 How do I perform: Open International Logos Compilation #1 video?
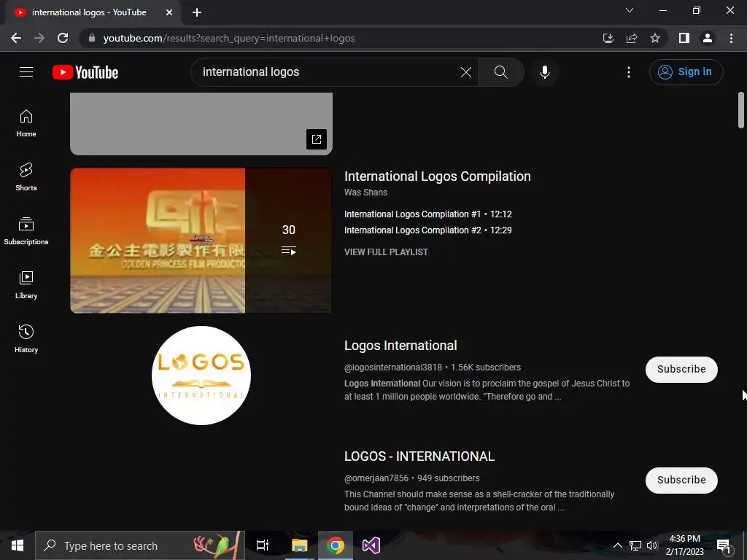(x=427, y=214)
